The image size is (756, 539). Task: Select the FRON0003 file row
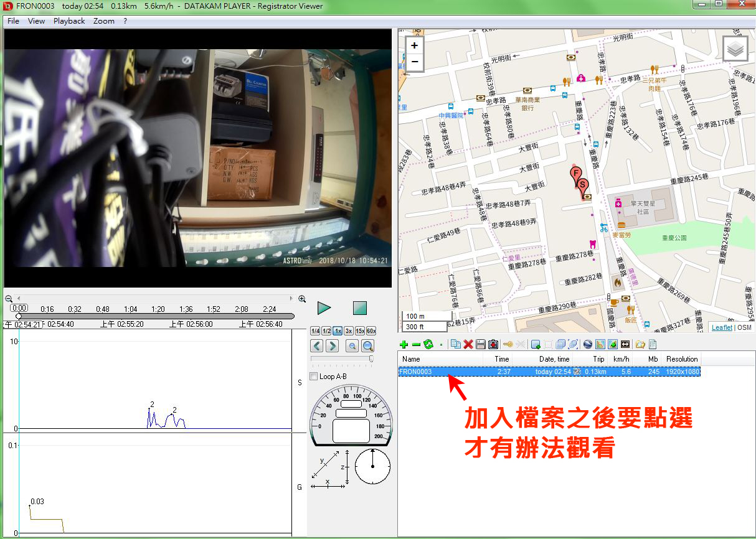549,372
